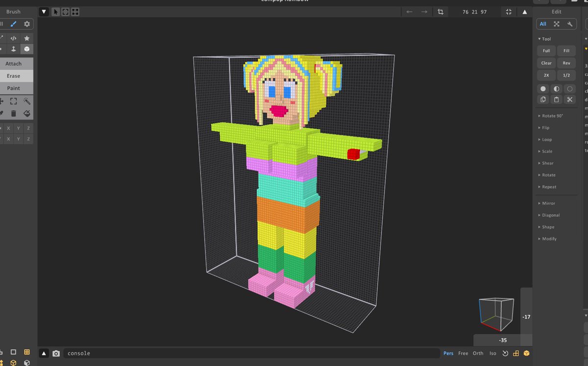
Task: Click the view orientation cube
Action: [x=496, y=314]
